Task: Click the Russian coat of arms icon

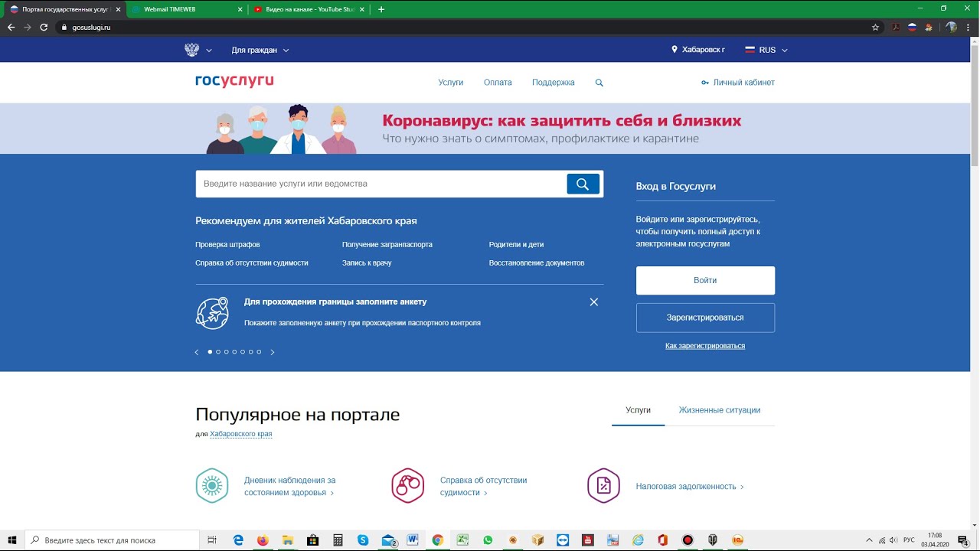Action: [191, 50]
